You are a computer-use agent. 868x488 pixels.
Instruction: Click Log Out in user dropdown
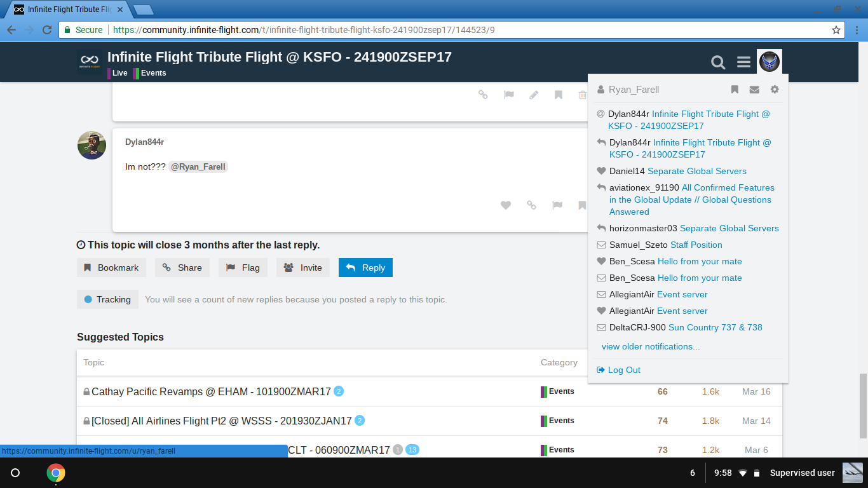tap(619, 370)
